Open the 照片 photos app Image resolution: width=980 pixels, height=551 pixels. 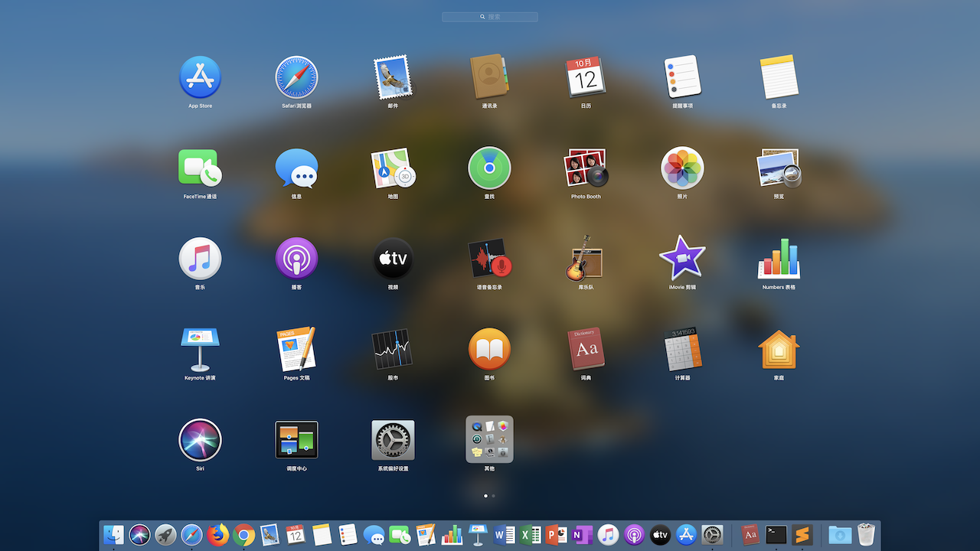coord(682,168)
